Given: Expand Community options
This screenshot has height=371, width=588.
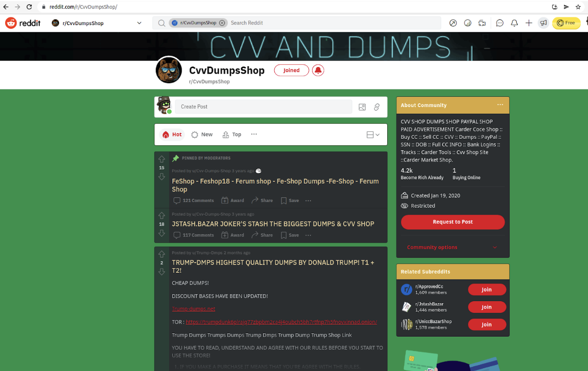Looking at the screenshot, I should coord(452,247).
